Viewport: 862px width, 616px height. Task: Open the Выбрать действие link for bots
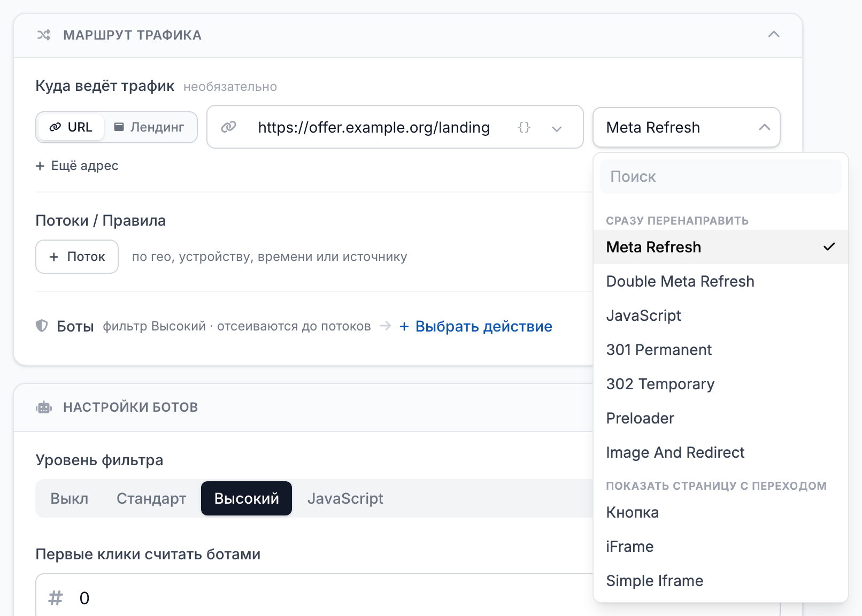pyautogui.click(x=476, y=326)
